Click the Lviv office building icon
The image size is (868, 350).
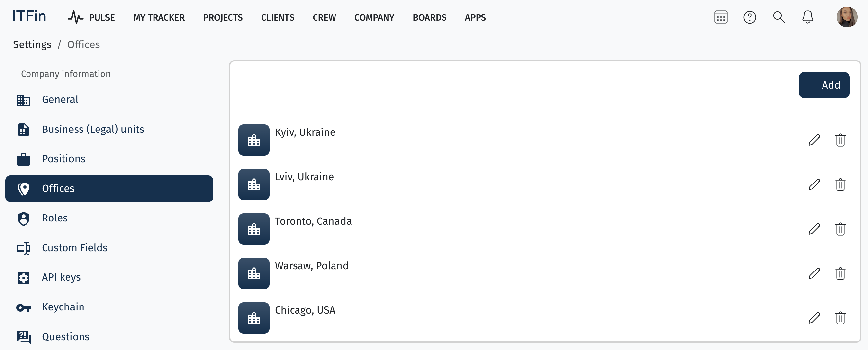254,184
